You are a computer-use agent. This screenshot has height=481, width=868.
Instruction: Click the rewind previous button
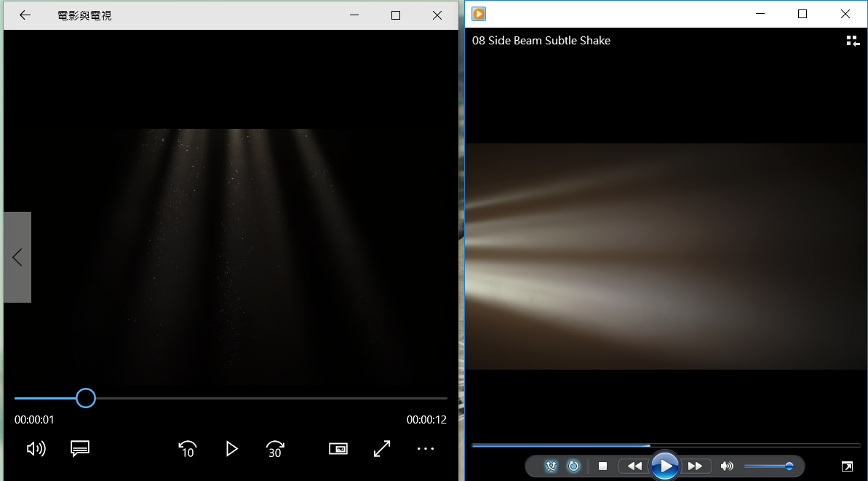(634, 466)
